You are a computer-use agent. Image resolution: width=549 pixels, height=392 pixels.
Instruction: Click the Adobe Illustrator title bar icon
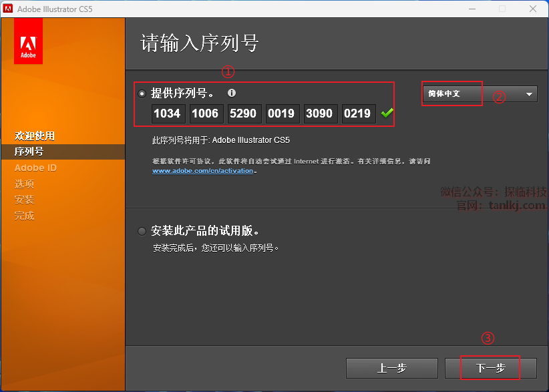7,9
